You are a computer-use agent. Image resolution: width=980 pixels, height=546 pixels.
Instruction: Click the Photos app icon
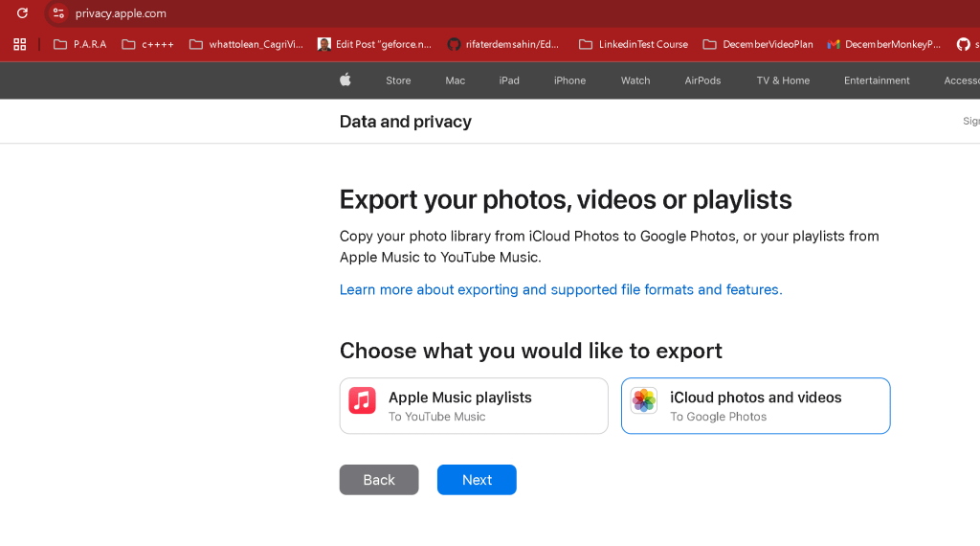coord(644,400)
